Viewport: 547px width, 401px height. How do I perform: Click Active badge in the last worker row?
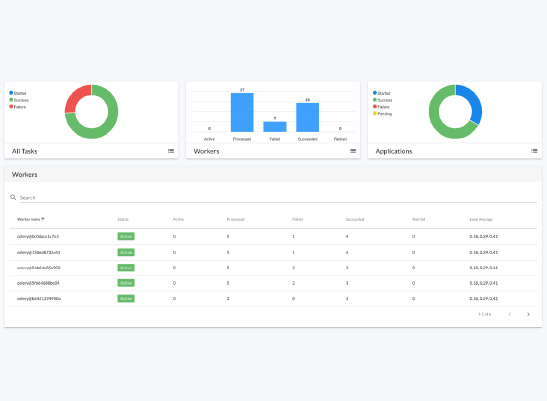126,298
